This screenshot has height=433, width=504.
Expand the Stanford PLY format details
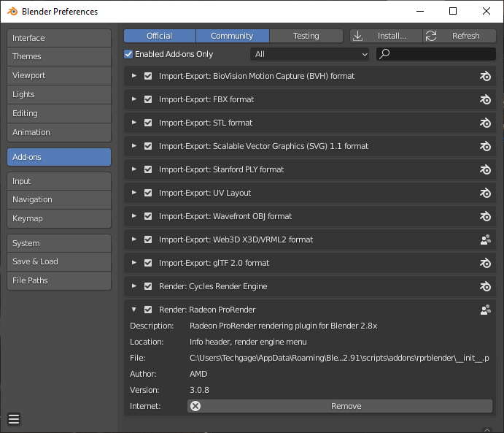pos(134,169)
